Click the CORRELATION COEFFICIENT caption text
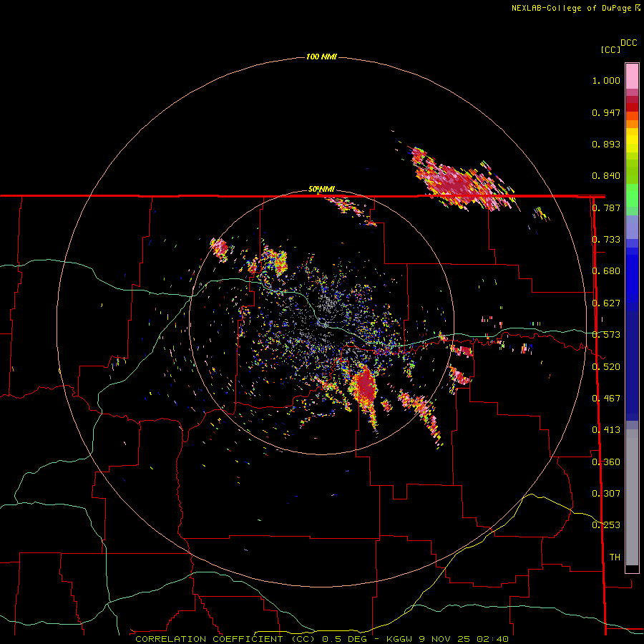Screen dimensions: 644x644 tap(209, 639)
